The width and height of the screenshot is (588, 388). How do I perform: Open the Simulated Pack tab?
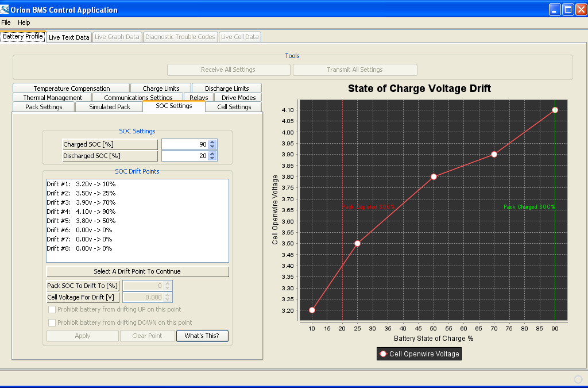[x=110, y=107]
